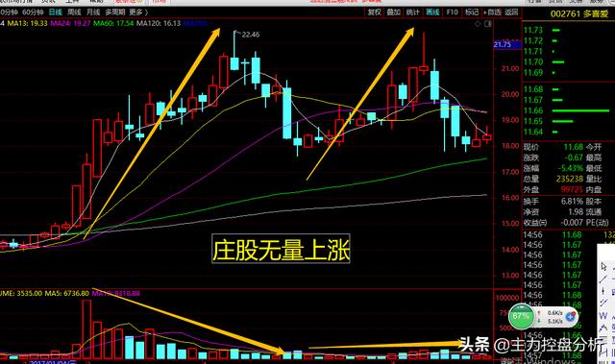Click the blue plus accelerator icon

[570, 317]
